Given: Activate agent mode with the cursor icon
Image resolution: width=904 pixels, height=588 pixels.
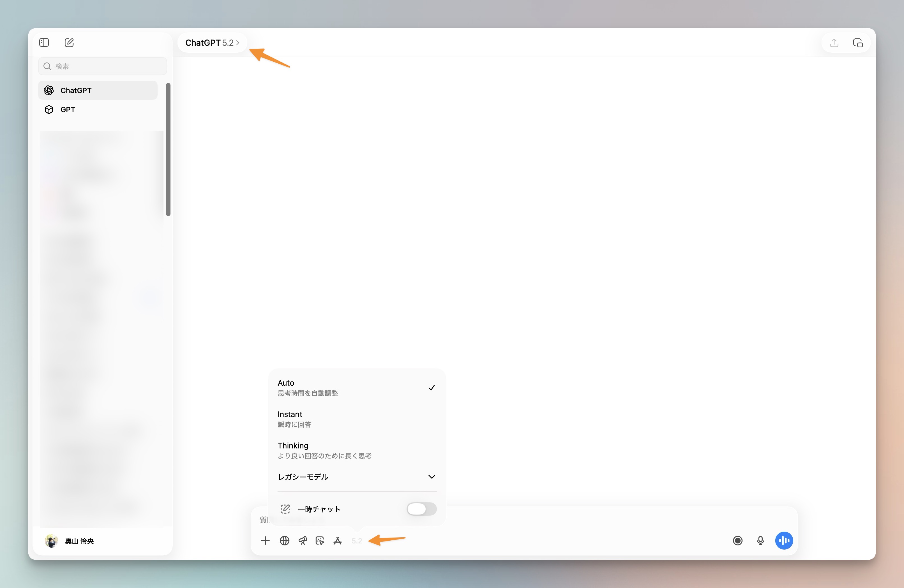Looking at the screenshot, I should (x=320, y=540).
